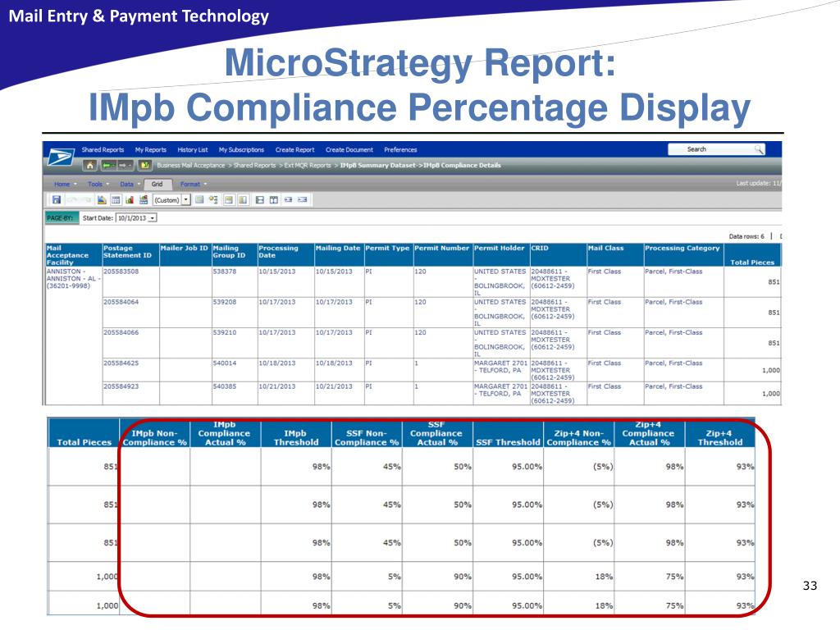Save the report with the disk icon
Screen dimensions: 840x630
click(x=57, y=200)
